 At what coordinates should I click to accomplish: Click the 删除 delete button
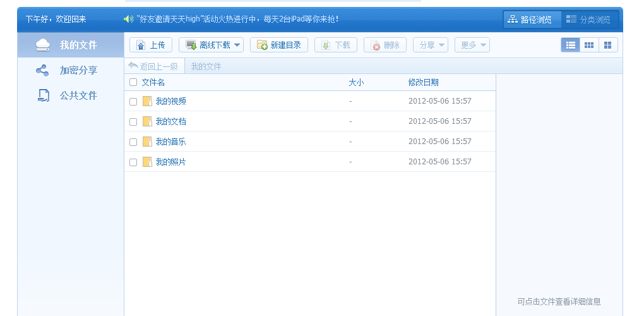click(385, 45)
